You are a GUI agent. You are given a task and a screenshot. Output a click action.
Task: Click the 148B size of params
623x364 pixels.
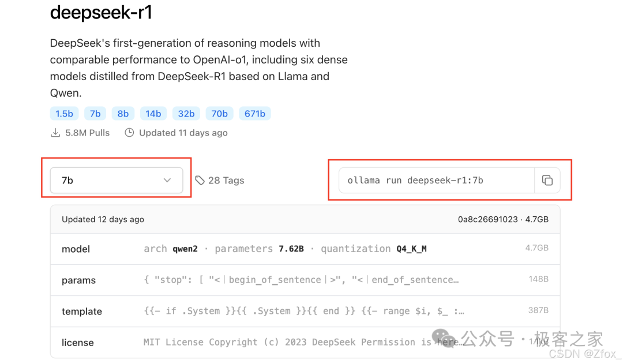pyautogui.click(x=538, y=279)
